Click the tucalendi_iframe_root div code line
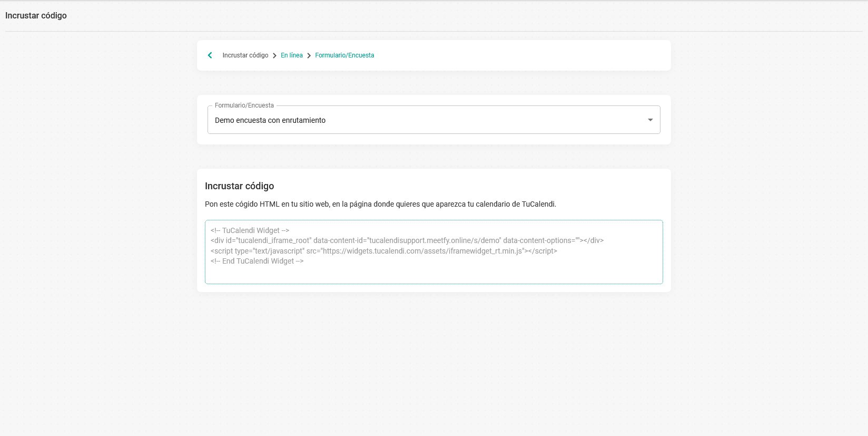Screen dimensions: 868x436 [x=407, y=240]
